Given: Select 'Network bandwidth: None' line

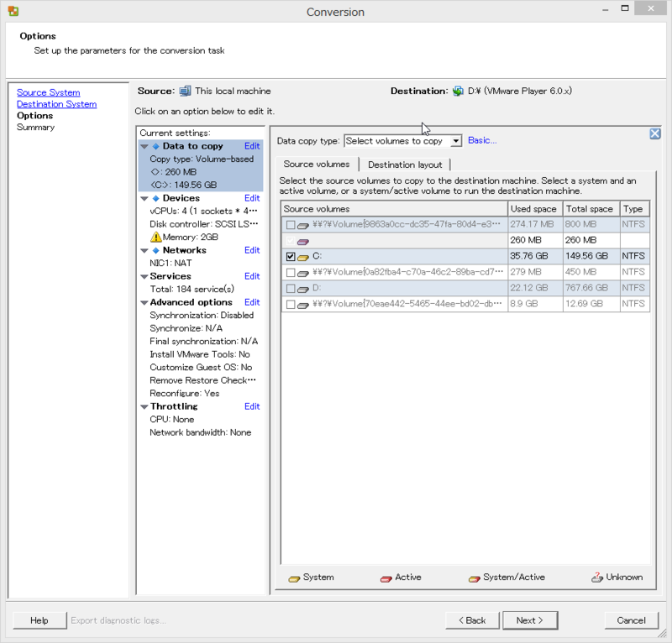Looking at the screenshot, I should coord(200,432).
